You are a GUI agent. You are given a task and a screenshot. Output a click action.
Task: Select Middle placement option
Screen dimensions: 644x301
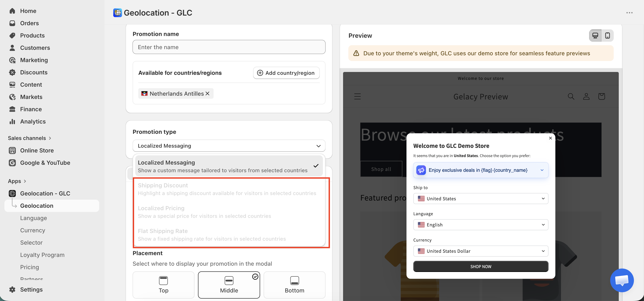tap(229, 285)
